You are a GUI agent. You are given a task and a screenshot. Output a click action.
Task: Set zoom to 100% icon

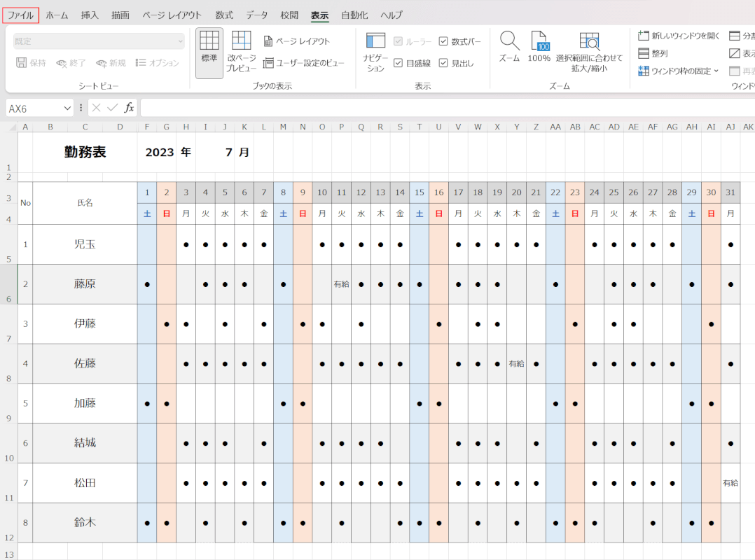539,42
